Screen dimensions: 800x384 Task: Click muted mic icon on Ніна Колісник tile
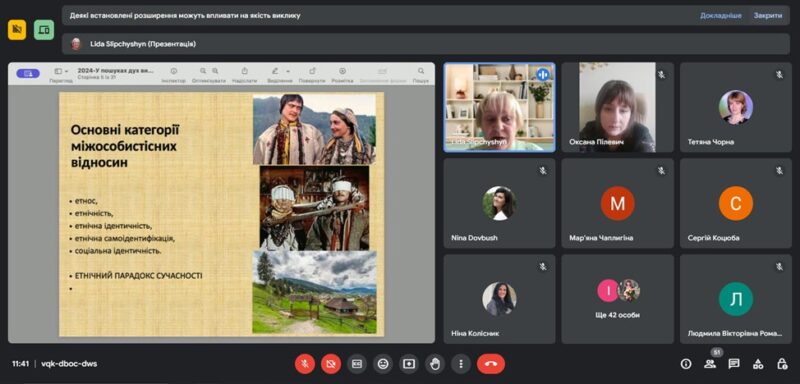click(543, 266)
